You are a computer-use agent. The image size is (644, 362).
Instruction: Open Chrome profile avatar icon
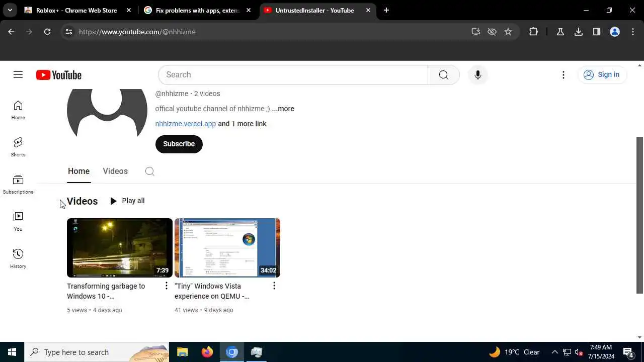615,32
